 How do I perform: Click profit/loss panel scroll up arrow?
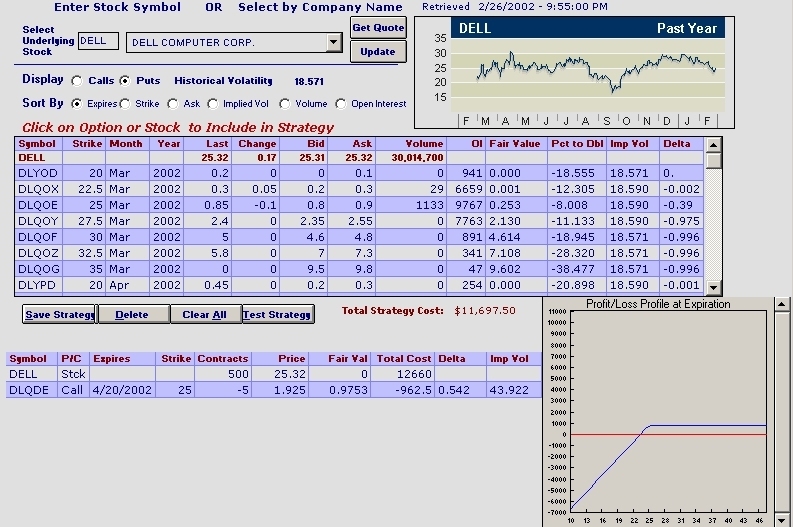click(781, 304)
